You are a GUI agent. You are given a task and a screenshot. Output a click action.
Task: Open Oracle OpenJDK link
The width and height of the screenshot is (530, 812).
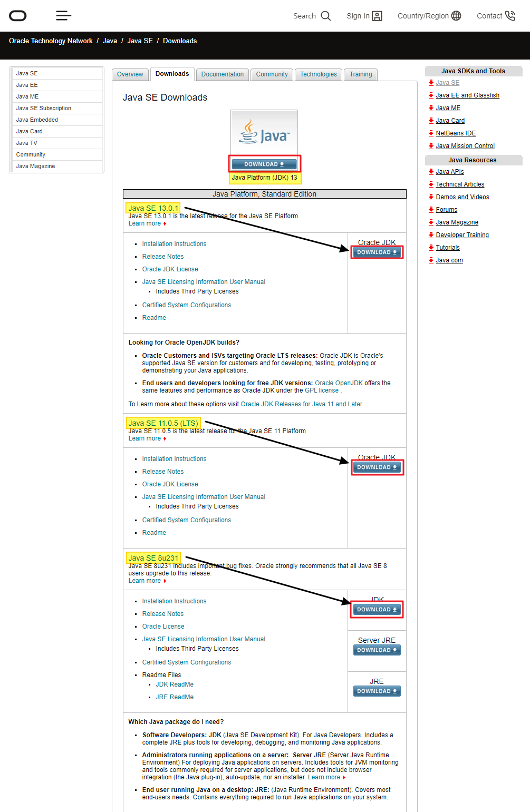(339, 383)
